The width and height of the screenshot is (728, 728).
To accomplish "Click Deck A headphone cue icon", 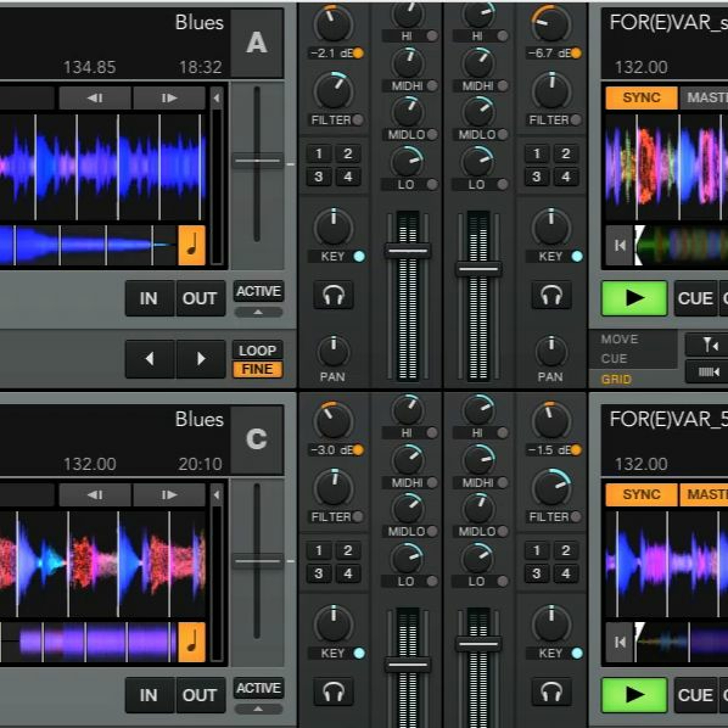I will pyautogui.click(x=333, y=295).
